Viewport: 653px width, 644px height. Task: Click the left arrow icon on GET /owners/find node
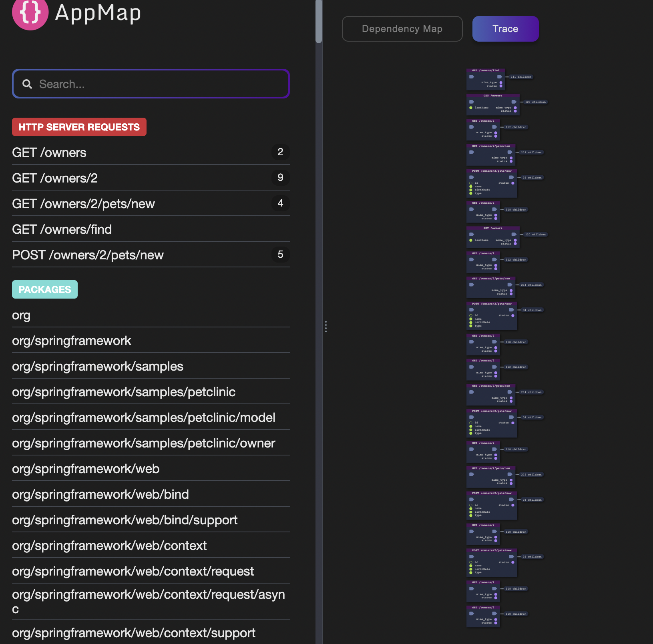(472, 77)
